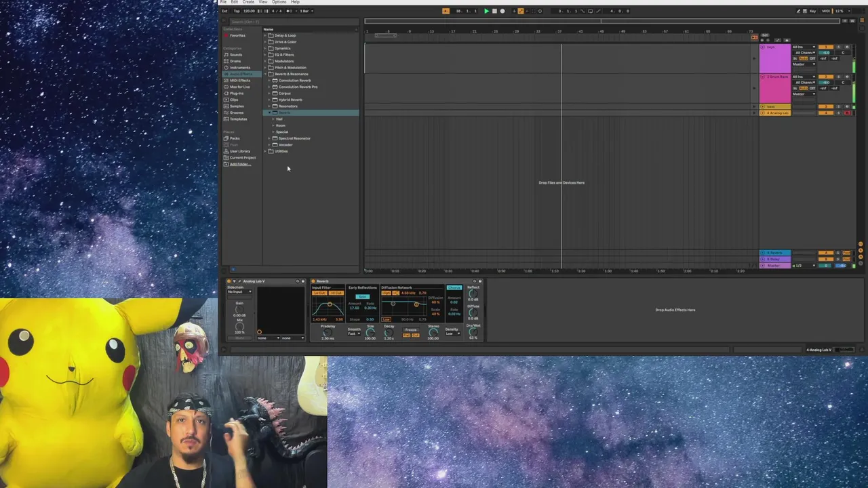Click the tempo field 120.00
Viewport: 868px width, 488px height.
point(249,11)
